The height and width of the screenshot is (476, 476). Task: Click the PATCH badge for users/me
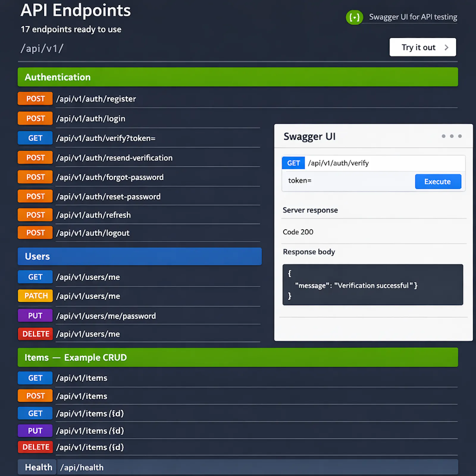point(35,296)
